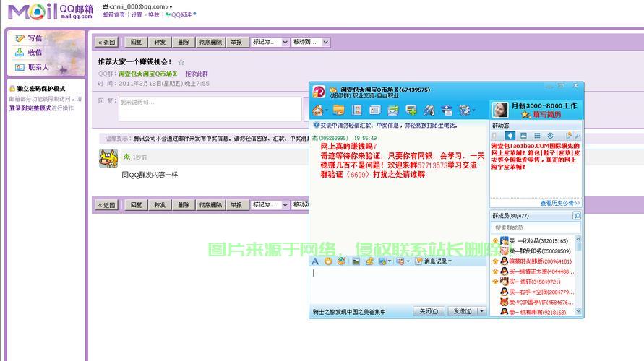Click the chat message input area
This screenshot has width=644, height=361.
[x=398, y=285]
